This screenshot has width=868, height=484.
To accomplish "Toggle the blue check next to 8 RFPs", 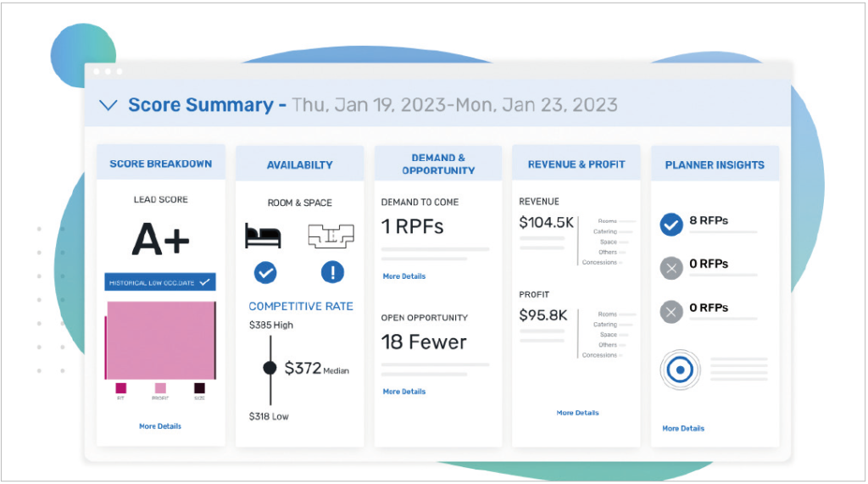I will click(671, 225).
